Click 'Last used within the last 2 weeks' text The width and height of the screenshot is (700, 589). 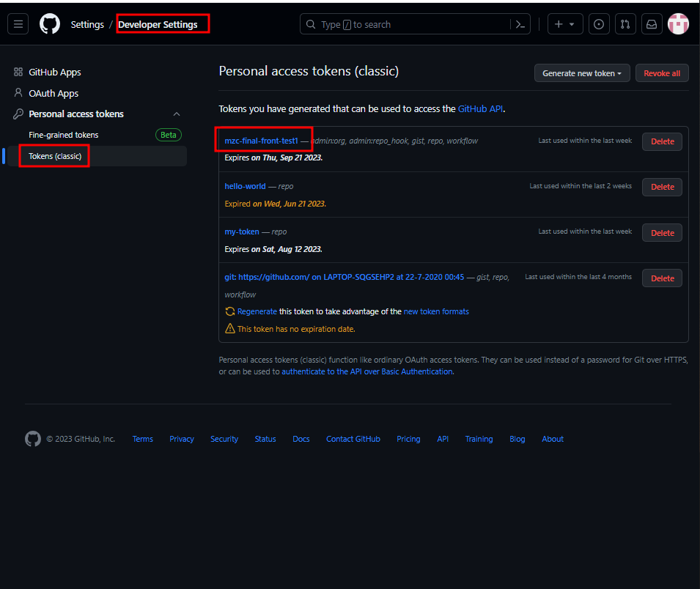point(581,186)
